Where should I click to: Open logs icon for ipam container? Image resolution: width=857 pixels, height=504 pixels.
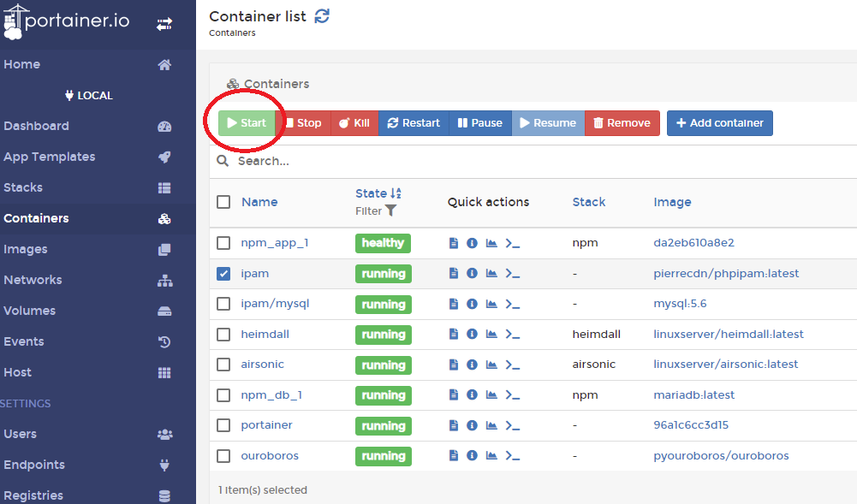coord(454,274)
